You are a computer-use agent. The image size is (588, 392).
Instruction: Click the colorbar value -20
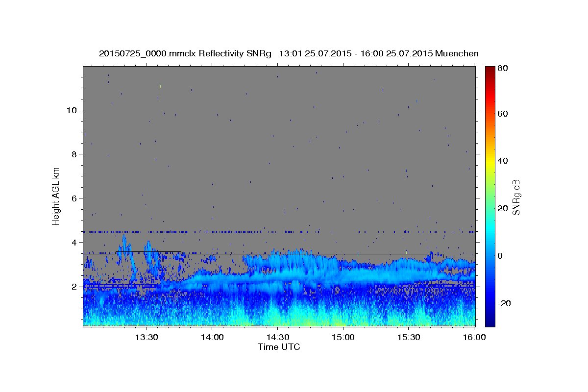[504, 303]
